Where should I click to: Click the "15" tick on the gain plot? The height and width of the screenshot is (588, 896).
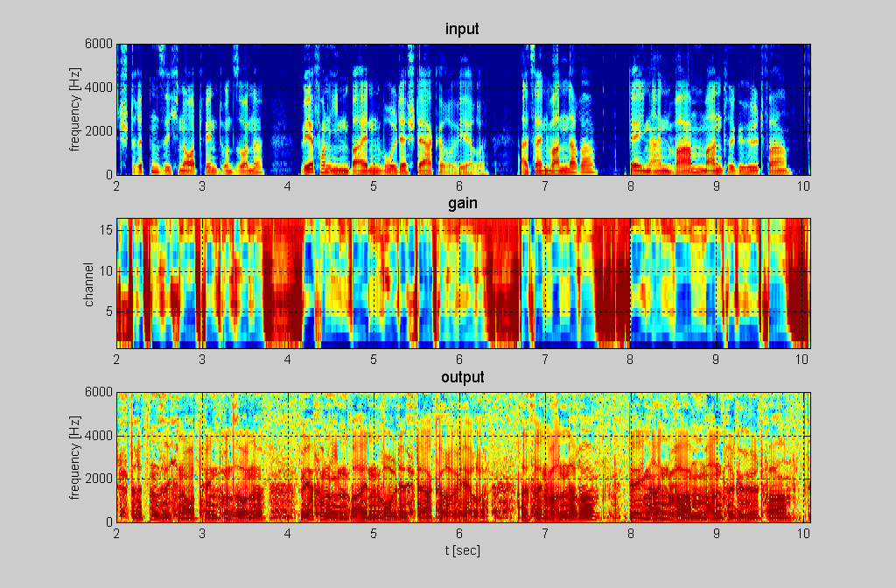[x=106, y=230]
